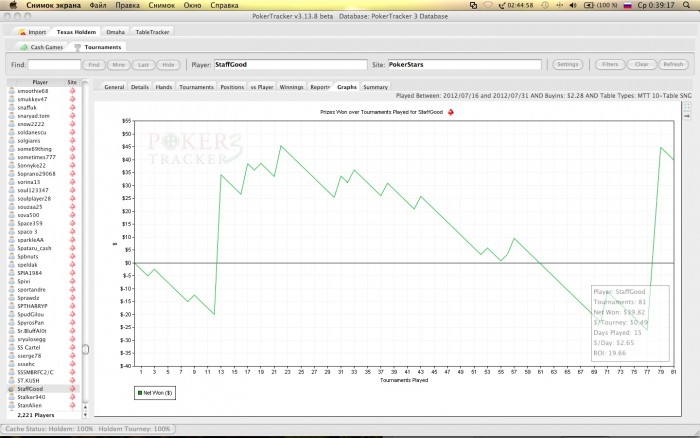Open the General report tab
700x438 pixels.
click(x=114, y=87)
